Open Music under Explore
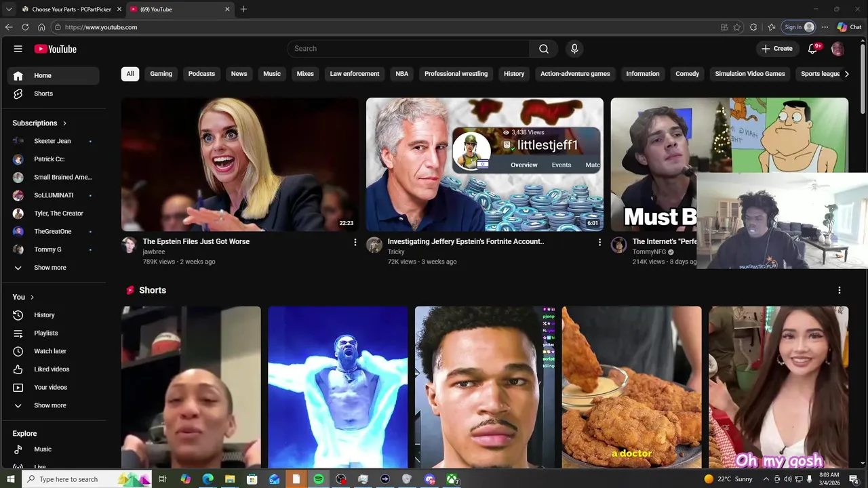868x488 pixels. pos(54,449)
